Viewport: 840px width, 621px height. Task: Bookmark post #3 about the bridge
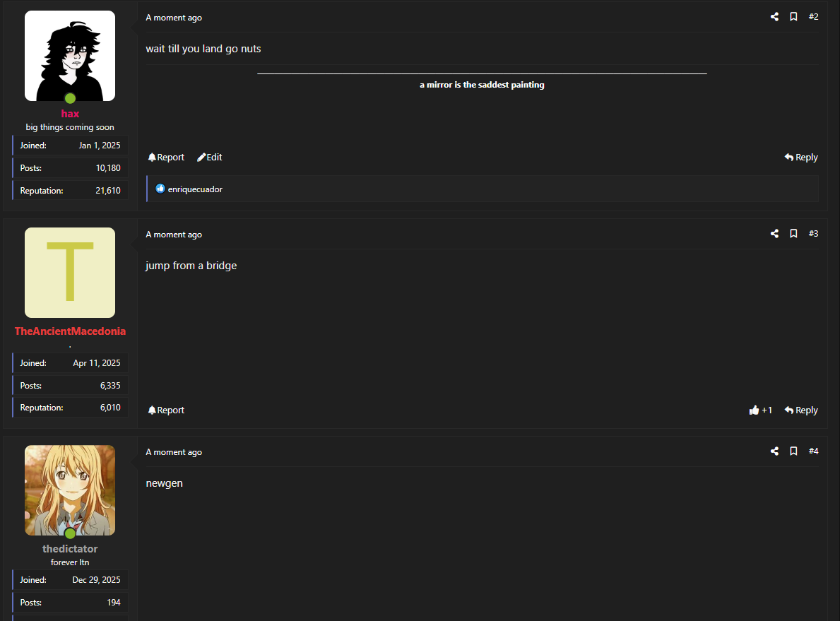coord(793,234)
